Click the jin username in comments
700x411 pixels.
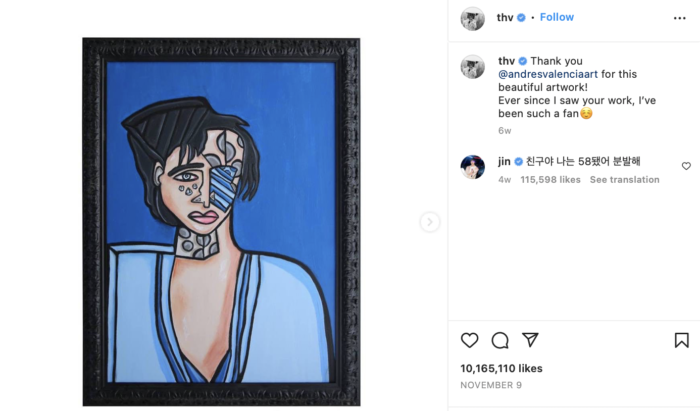click(504, 161)
